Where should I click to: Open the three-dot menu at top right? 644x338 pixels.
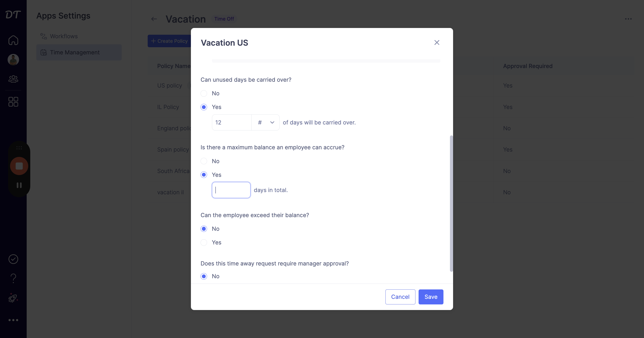(628, 19)
